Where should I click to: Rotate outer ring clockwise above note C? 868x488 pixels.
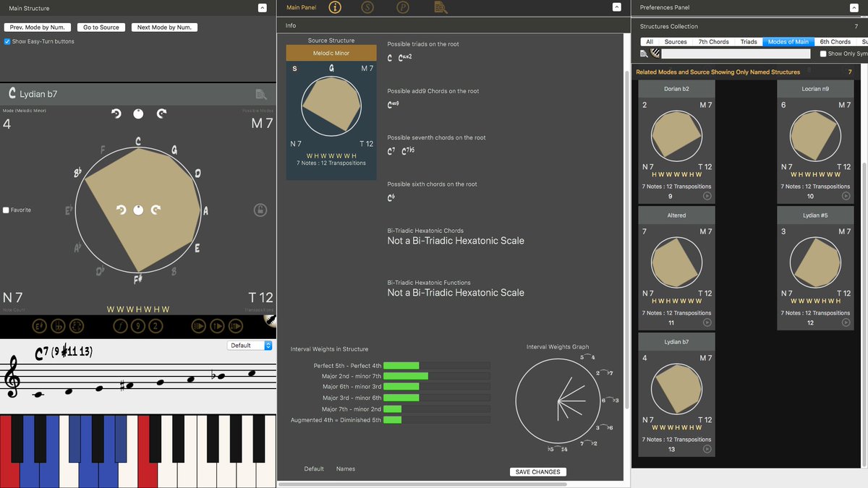click(x=161, y=114)
